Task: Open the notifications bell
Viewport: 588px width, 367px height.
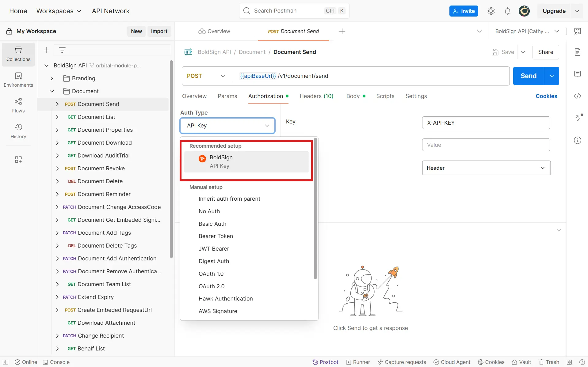Action: 508,11
